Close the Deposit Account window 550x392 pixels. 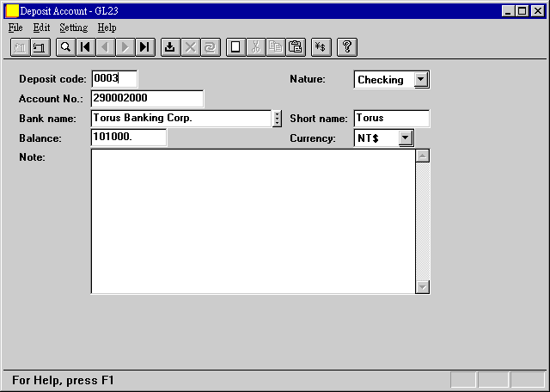coord(537,11)
